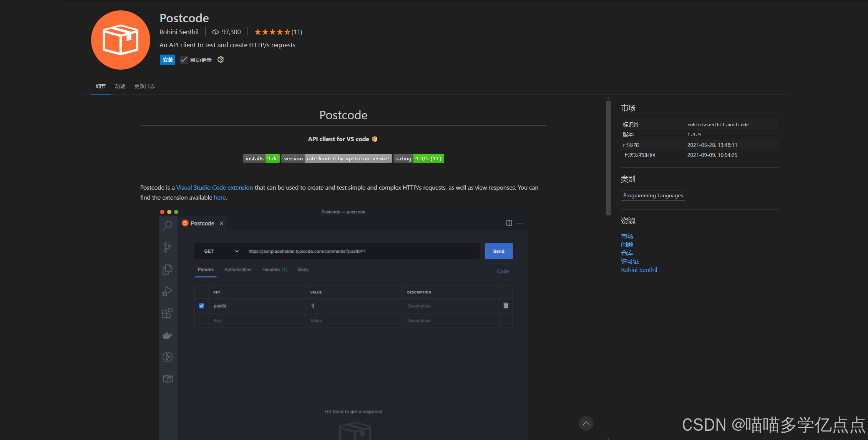Open the Authorization tab in preview

[x=238, y=270]
